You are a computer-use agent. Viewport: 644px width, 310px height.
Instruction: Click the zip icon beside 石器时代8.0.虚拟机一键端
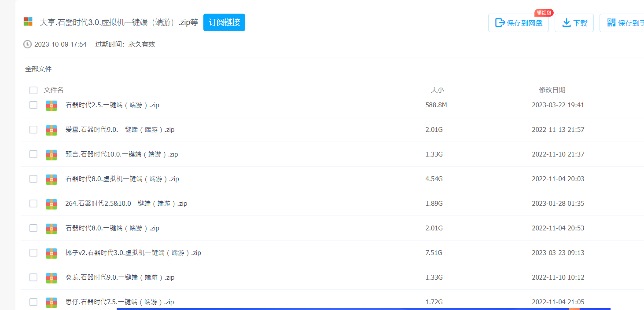tap(52, 179)
